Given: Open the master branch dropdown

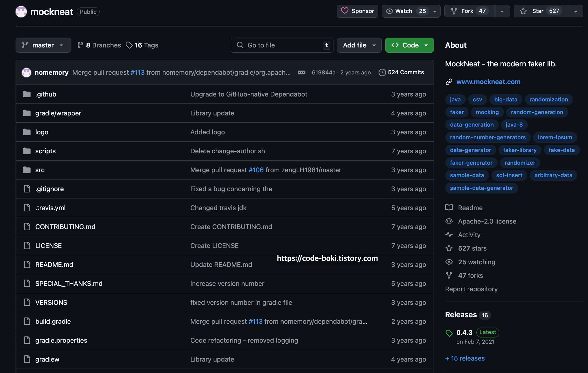Looking at the screenshot, I should coord(43,45).
